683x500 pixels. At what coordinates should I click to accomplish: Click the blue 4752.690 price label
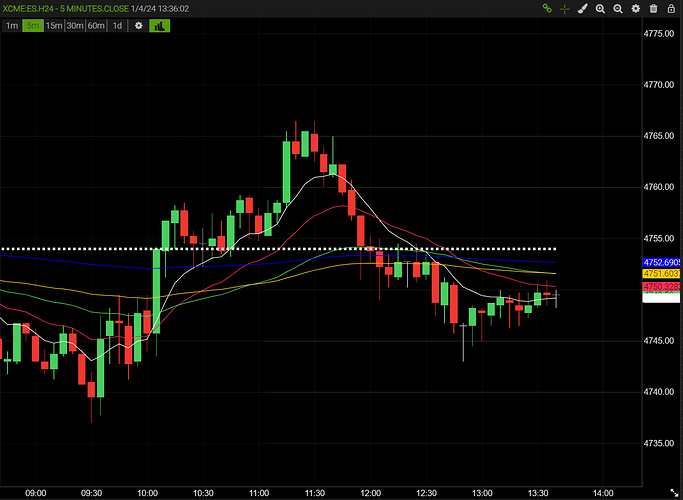coord(661,263)
